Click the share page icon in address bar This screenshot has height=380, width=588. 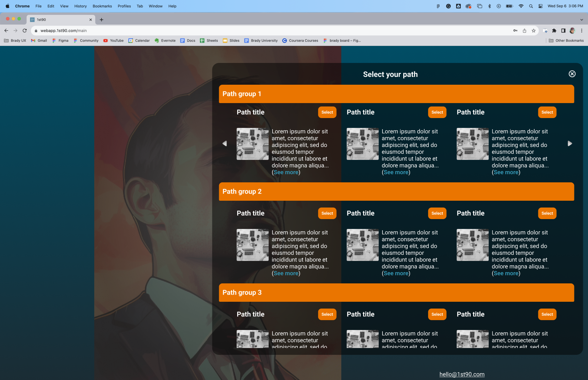pos(524,31)
